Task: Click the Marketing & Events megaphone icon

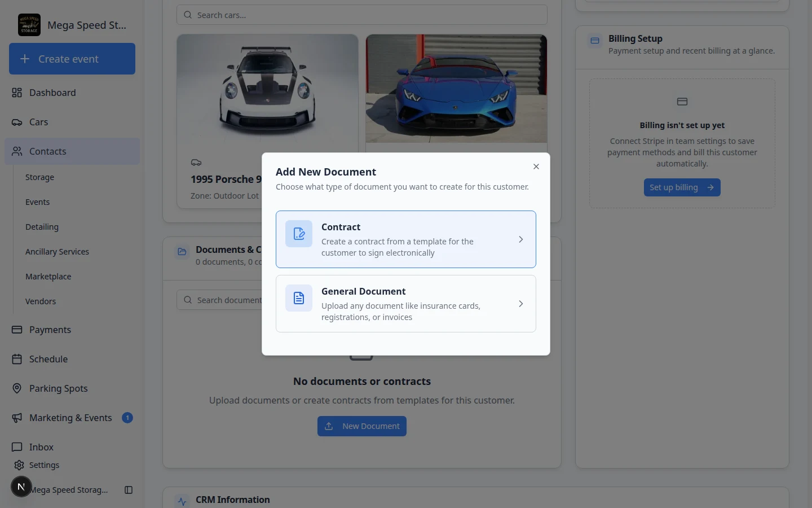Action: point(17,418)
